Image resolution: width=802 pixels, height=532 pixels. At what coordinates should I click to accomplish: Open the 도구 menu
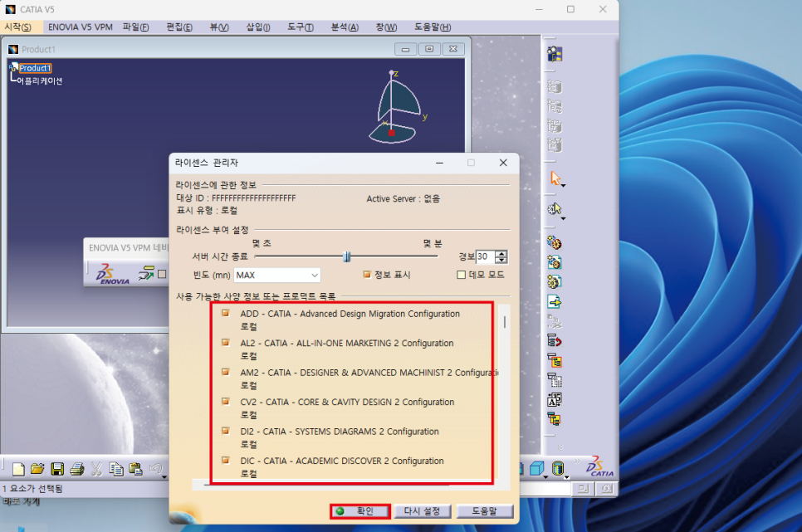click(x=301, y=27)
